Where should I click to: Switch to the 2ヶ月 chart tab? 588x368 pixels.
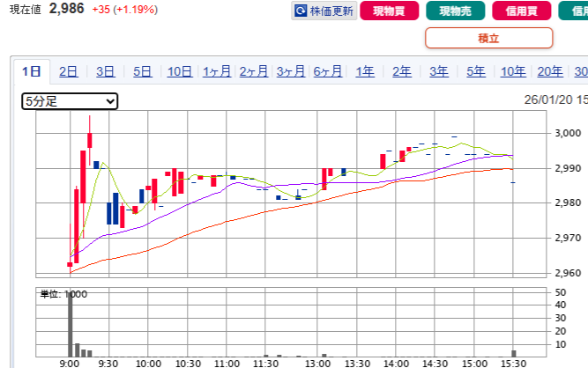coord(254,71)
